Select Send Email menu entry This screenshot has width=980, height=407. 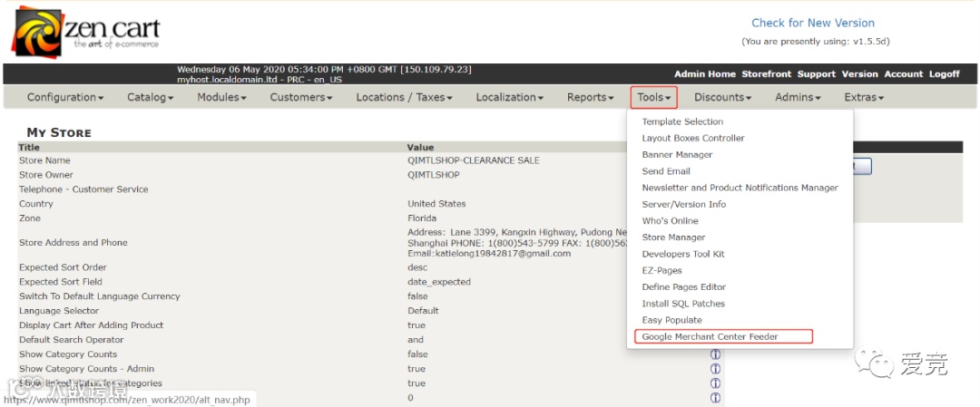(x=666, y=171)
